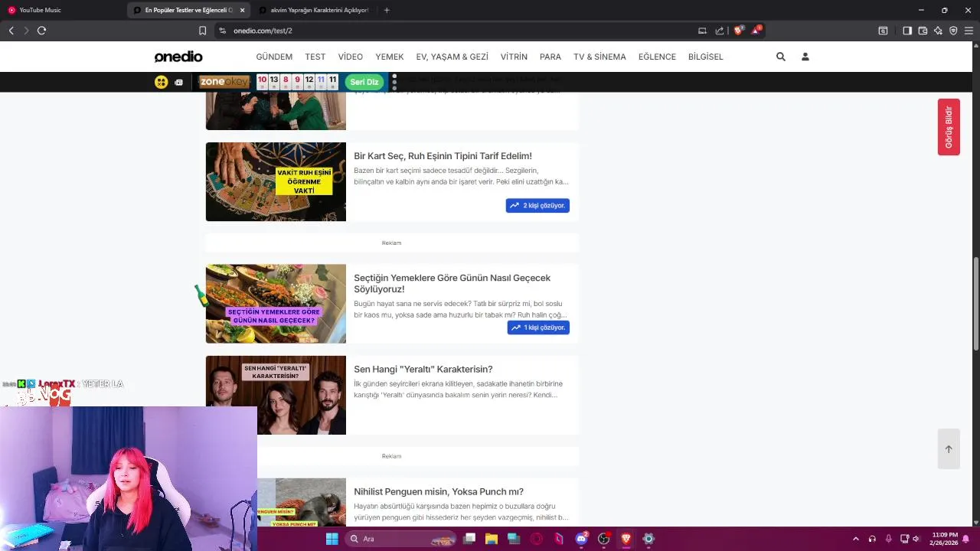980x551 pixels.
Task: Click the green Seri Diz button
Action: 364,82
